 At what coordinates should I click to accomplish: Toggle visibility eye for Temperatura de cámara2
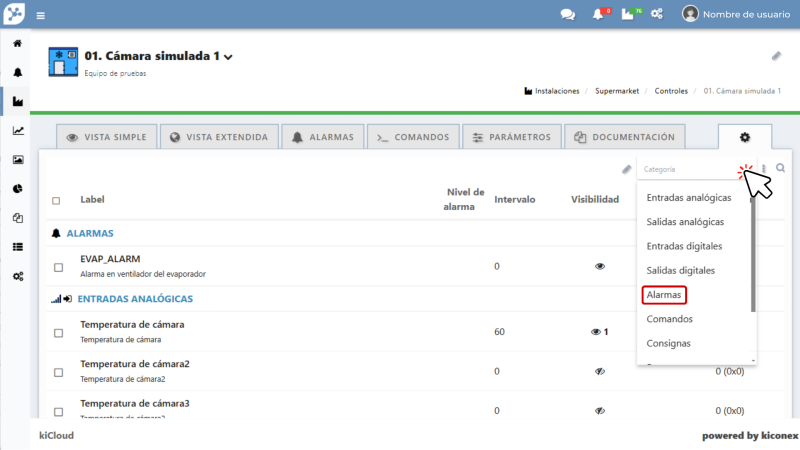click(x=600, y=371)
